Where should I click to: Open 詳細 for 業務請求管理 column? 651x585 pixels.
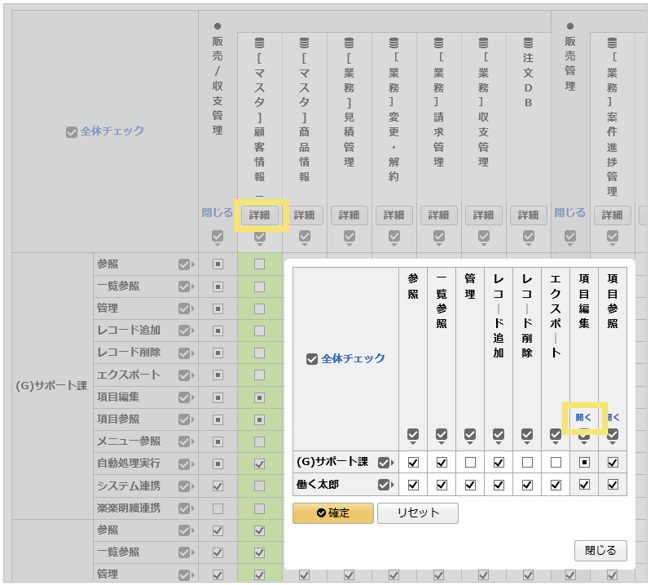click(x=438, y=215)
